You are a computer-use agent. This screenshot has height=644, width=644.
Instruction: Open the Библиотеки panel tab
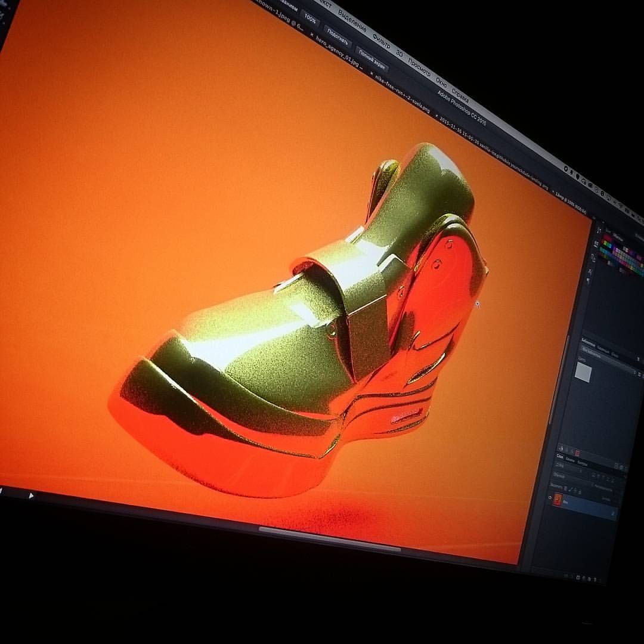click(x=588, y=341)
